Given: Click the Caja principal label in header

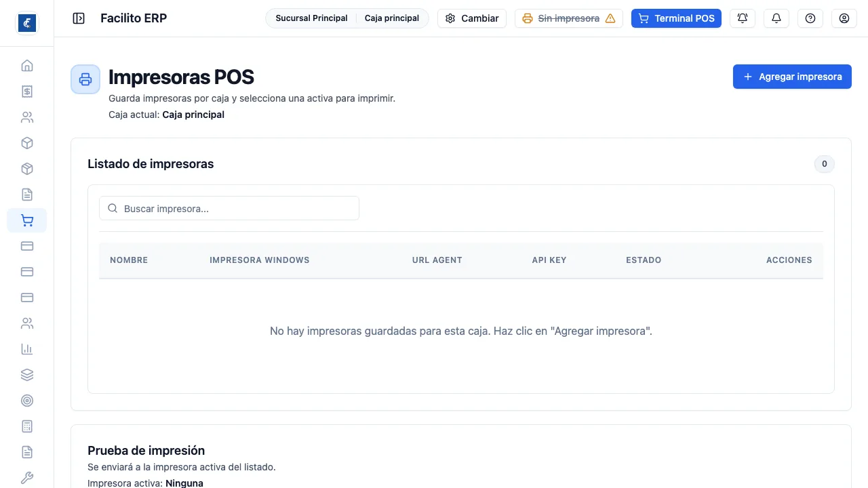Looking at the screenshot, I should pos(392,18).
